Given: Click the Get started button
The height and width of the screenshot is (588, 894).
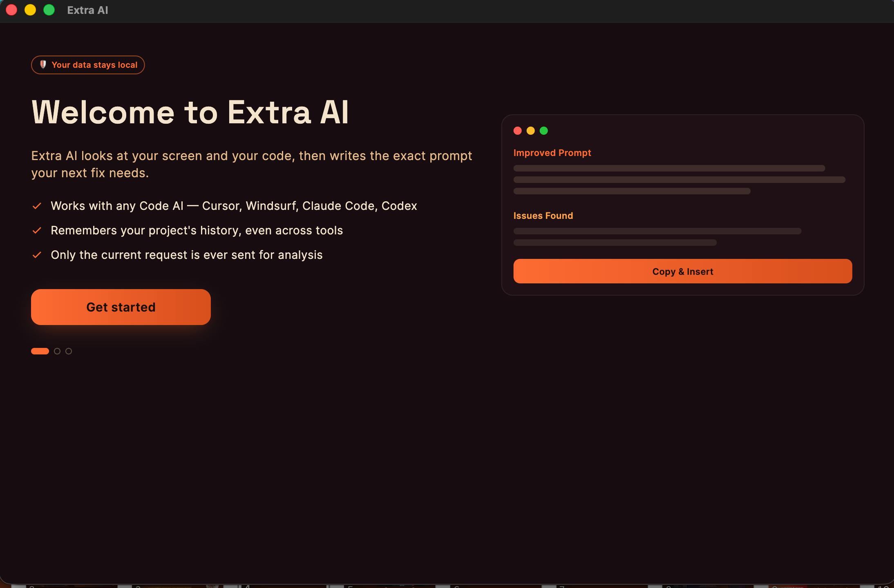Looking at the screenshot, I should pyautogui.click(x=121, y=307).
